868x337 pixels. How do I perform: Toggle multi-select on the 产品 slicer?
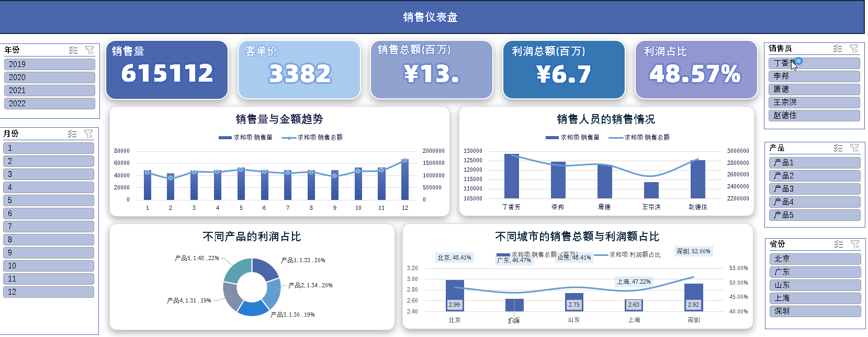point(838,148)
